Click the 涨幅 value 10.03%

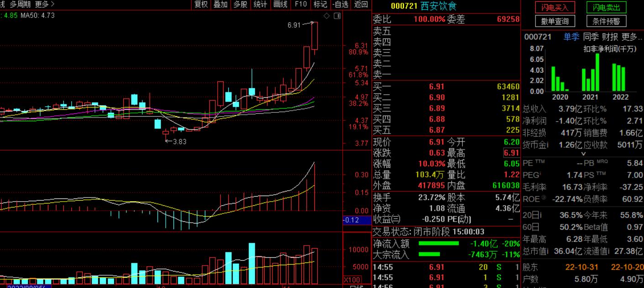[x=431, y=164]
